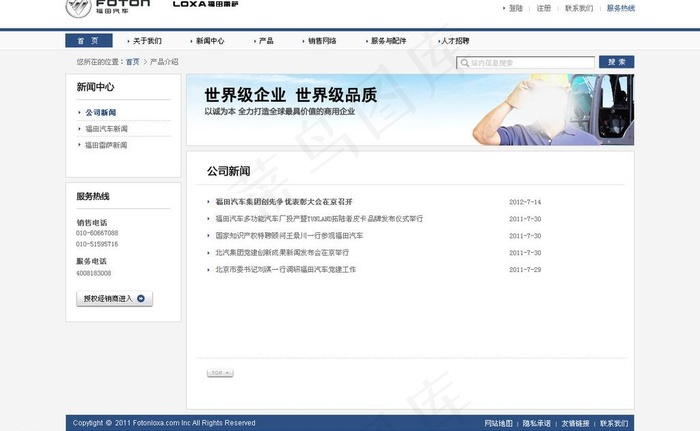Screen dimensions: 700x431
Task: Click the TOP back-to-top button
Action: pyautogui.click(x=220, y=372)
